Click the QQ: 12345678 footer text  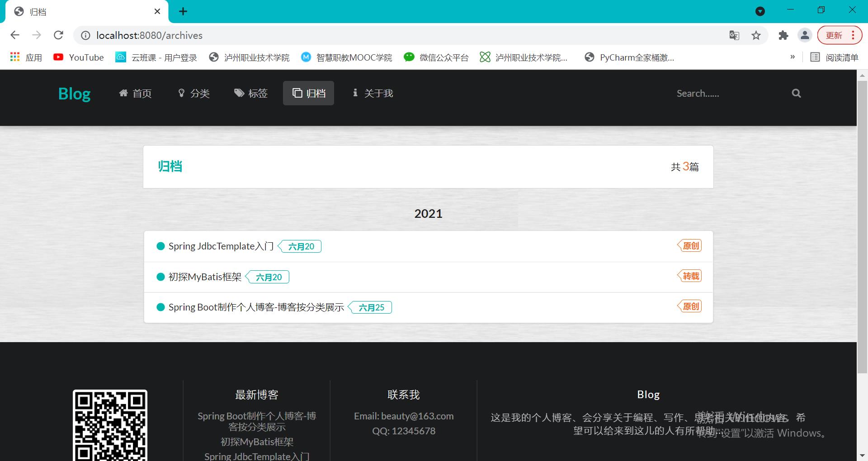point(404,431)
